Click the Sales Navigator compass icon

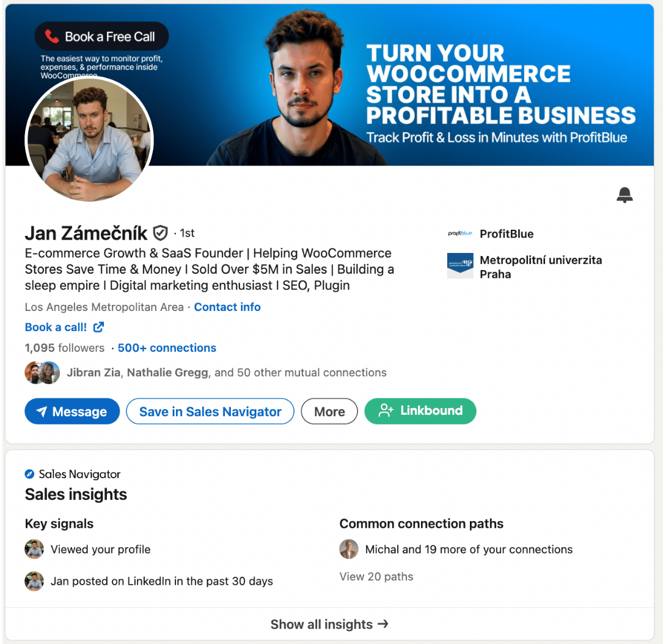(x=29, y=474)
